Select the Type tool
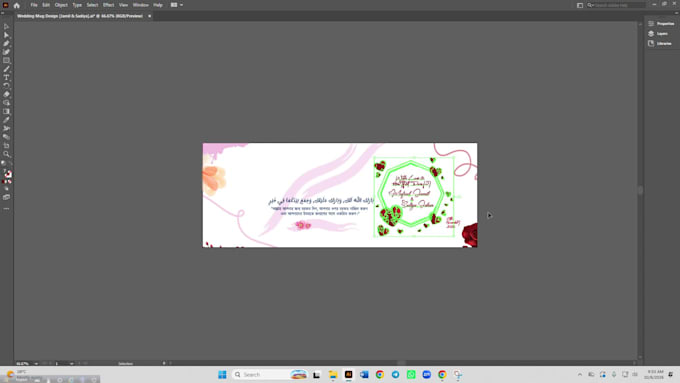680x383 pixels. [6, 78]
